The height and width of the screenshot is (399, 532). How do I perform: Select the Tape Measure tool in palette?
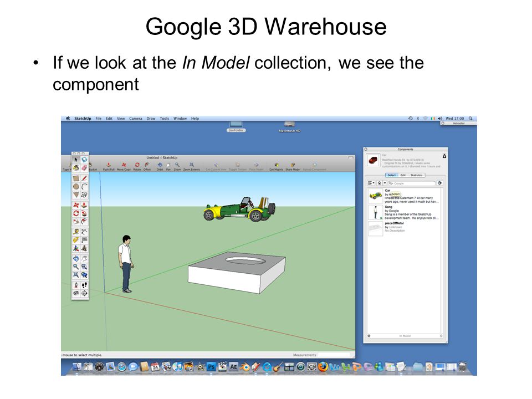click(76, 232)
